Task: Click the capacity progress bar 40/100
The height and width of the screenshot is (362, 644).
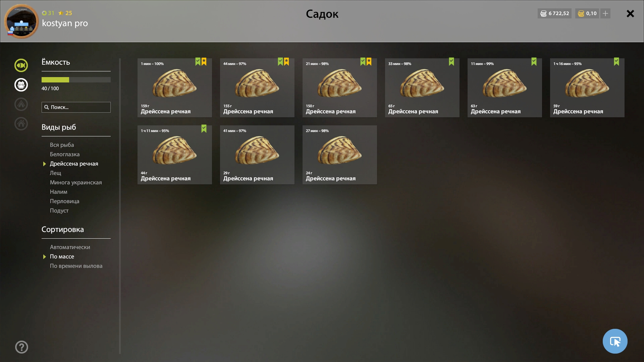Action: pos(76,80)
